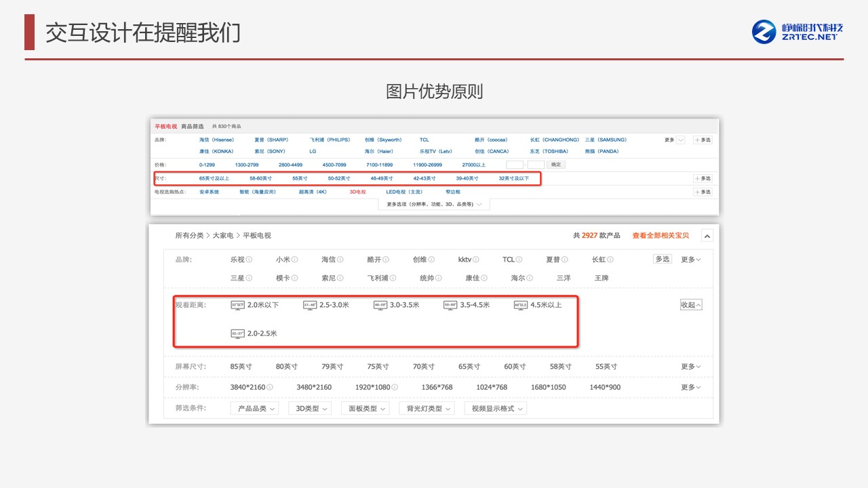The image size is (868, 488).
Task: Click the TV icon beside 3.5-4.5米
Action: 450,305
